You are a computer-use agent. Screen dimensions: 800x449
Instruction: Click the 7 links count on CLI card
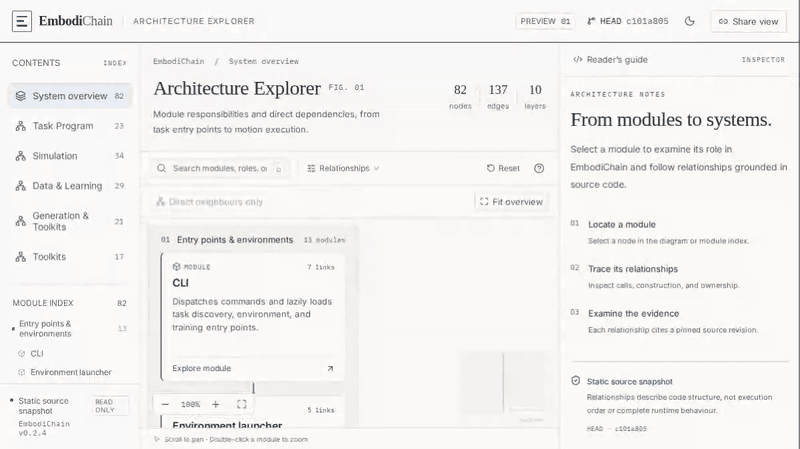[320, 267]
